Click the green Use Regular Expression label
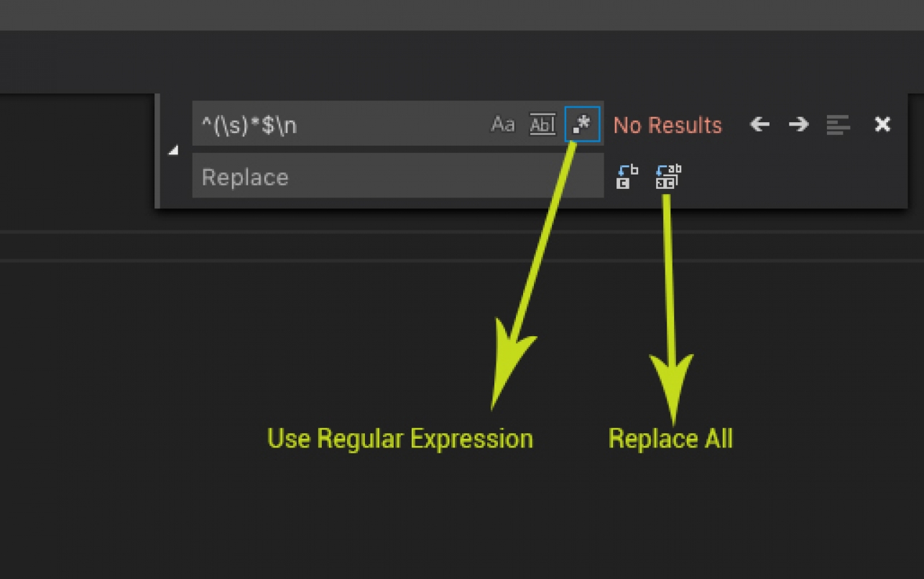 tap(400, 438)
